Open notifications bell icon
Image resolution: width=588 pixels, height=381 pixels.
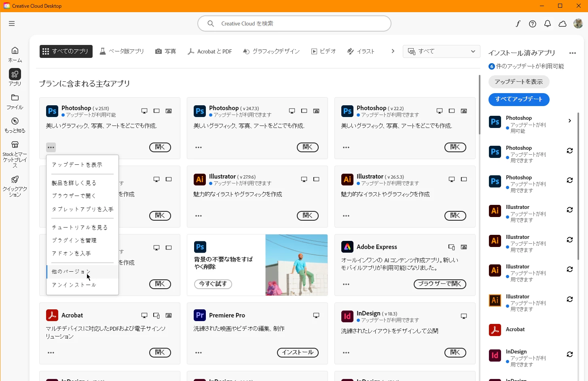point(548,24)
